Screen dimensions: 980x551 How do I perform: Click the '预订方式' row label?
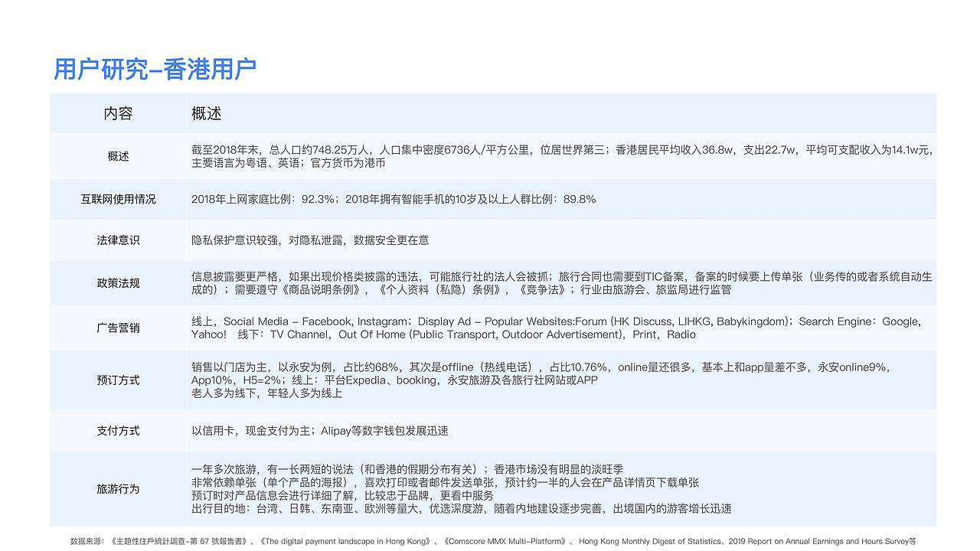click(x=119, y=380)
